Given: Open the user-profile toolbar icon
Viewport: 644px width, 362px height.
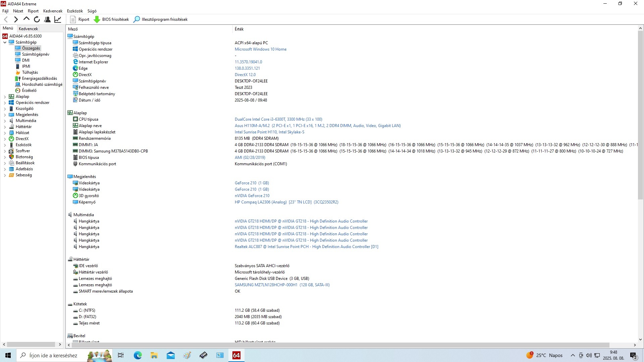Looking at the screenshot, I should 47,19.
